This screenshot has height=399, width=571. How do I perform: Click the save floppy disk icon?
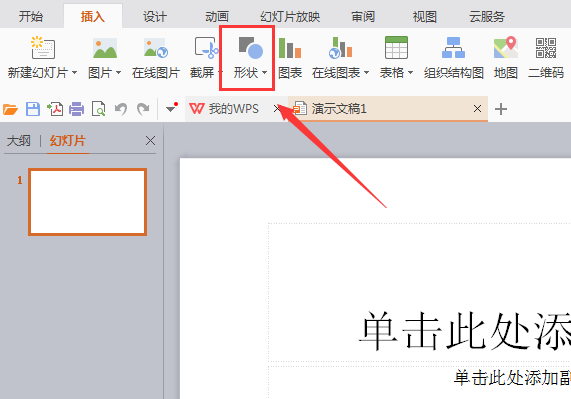click(x=33, y=109)
